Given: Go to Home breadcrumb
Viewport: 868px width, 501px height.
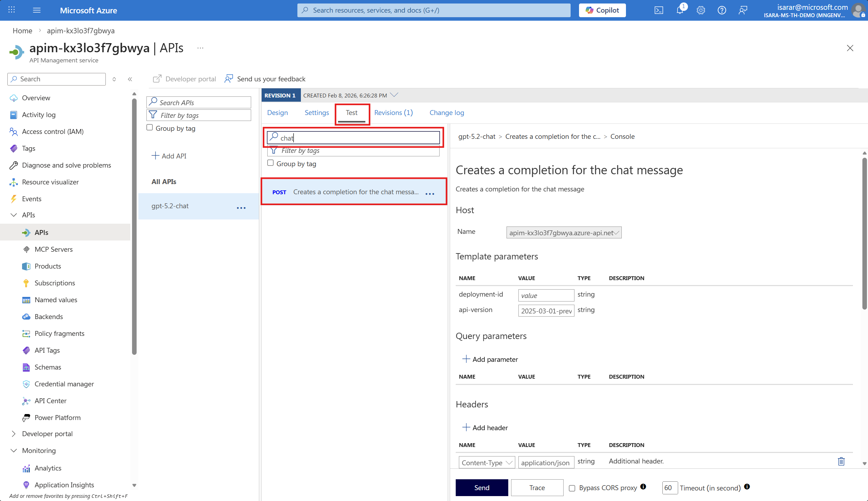Looking at the screenshot, I should (22, 31).
